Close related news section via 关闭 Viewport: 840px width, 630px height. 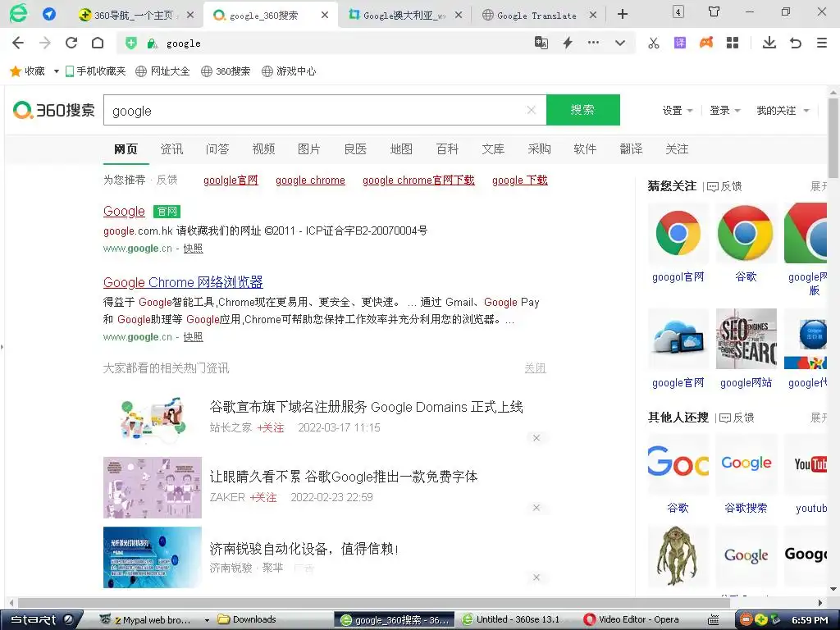(x=535, y=368)
